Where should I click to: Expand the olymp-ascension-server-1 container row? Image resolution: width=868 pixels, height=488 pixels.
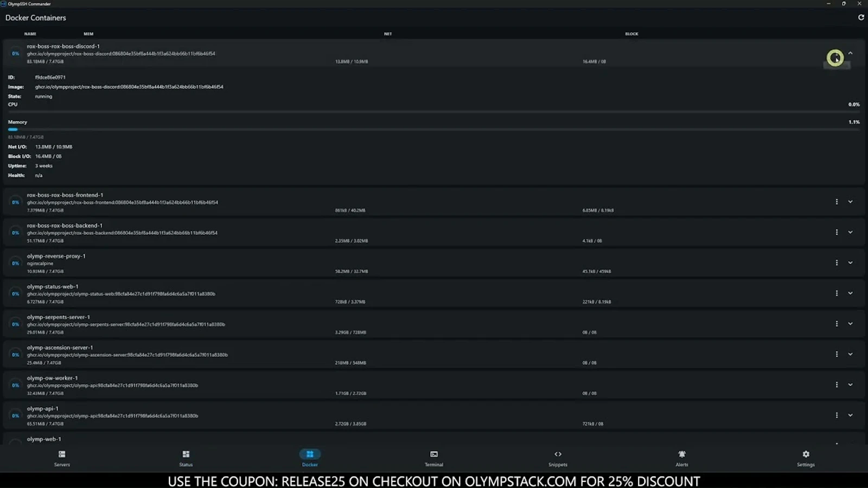pyautogui.click(x=850, y=354)
